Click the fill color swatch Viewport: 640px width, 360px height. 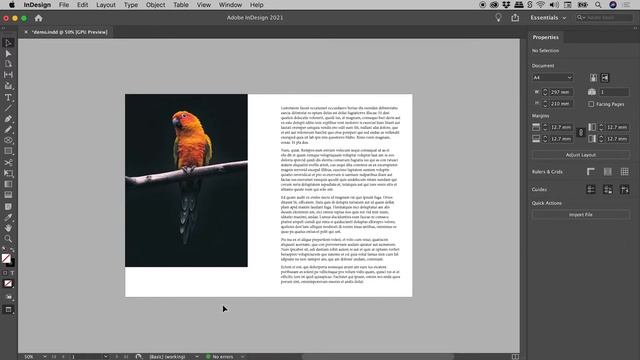click(6, 258)
